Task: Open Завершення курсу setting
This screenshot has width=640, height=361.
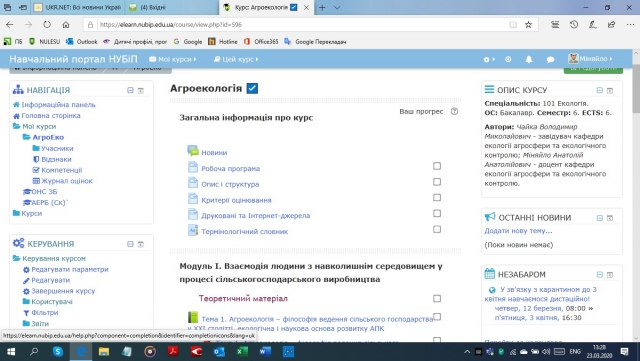Action: 63,291
